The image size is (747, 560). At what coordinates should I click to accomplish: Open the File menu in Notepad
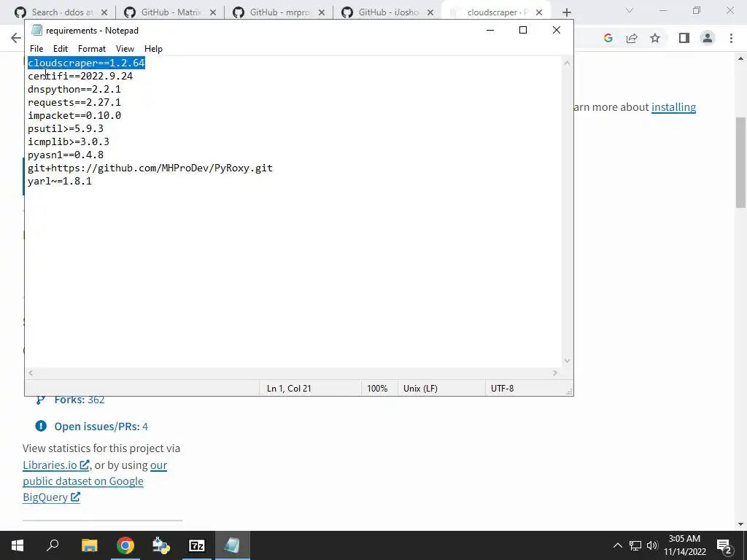point(36,49)
